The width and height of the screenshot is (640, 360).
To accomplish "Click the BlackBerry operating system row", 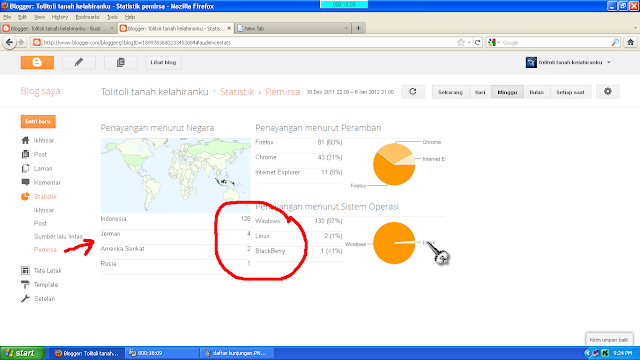I will [299, 251].
